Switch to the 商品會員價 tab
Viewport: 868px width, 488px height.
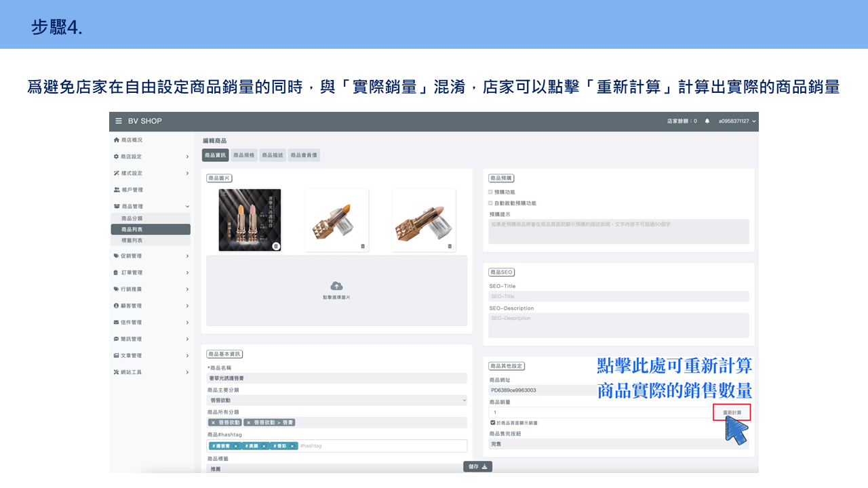click(x=304, y=155)
